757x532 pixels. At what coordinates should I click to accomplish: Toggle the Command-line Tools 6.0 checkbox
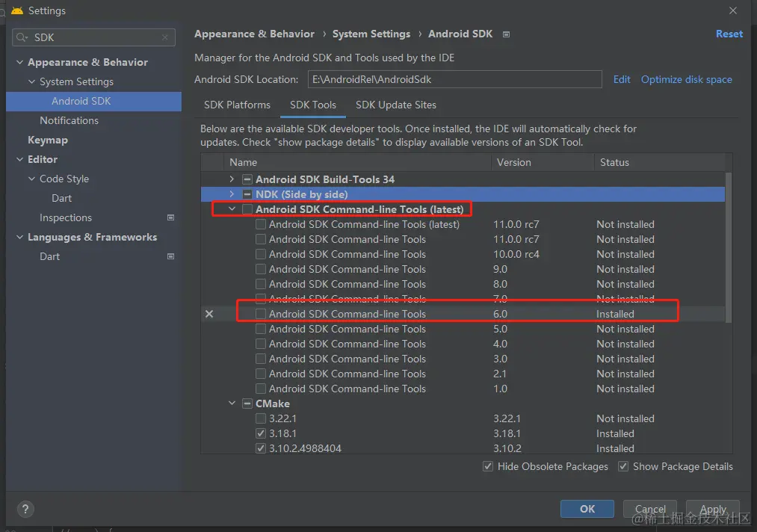(x=261, y=314)
